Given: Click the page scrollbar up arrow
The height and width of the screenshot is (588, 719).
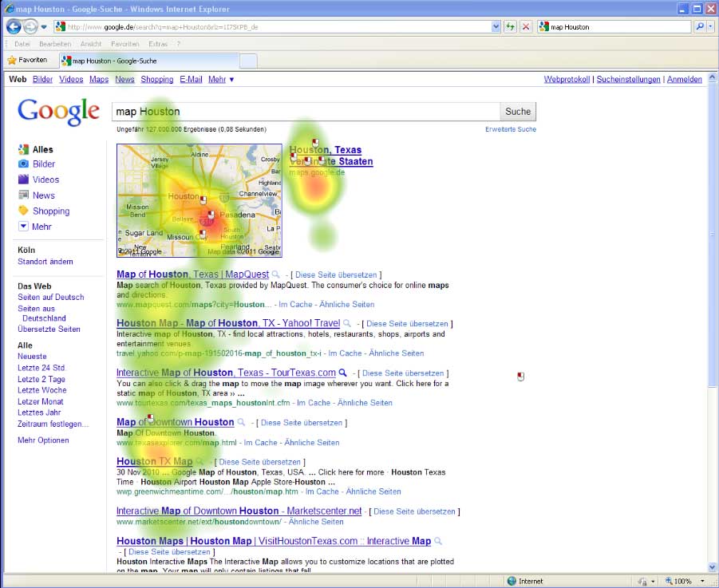Looking at the screenshot, I should click(x=712, y=77).
